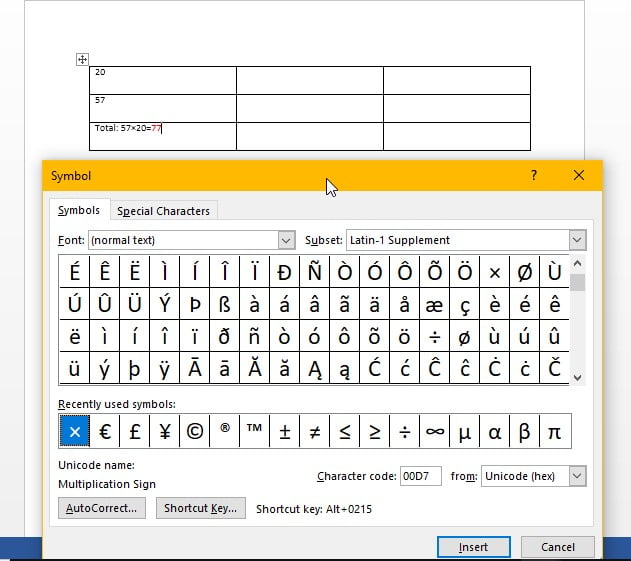Click the not-equal sign in recent symbols
631x561 pixels.
[315, 431]
